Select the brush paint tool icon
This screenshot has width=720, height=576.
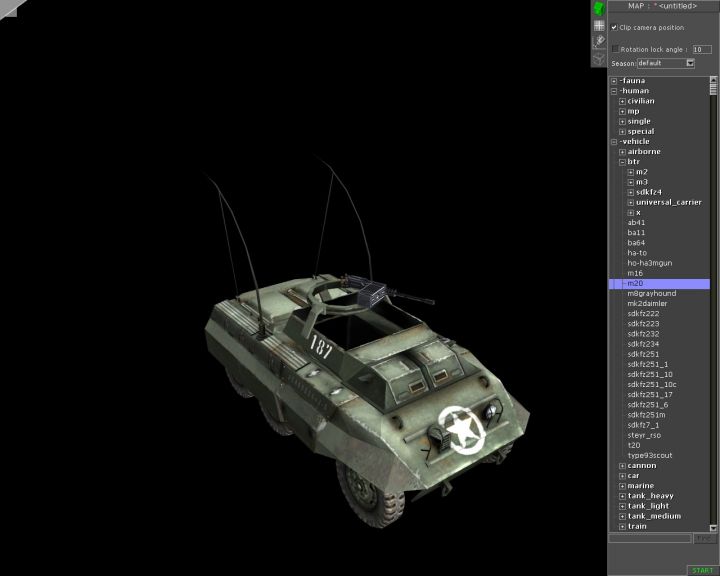point(598,41)
